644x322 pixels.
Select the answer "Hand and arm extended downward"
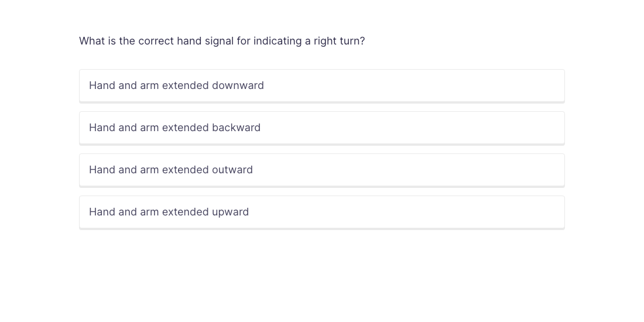[321, 85]
